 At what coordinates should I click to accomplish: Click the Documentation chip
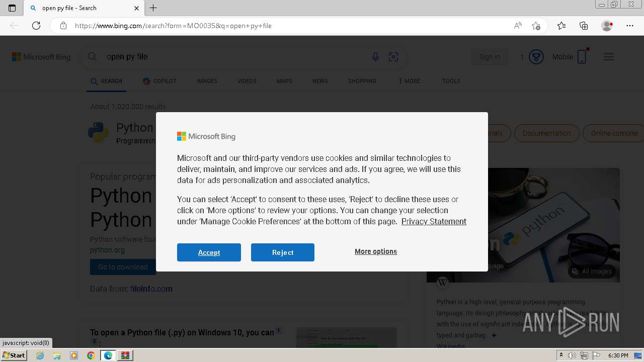(546, 133)
